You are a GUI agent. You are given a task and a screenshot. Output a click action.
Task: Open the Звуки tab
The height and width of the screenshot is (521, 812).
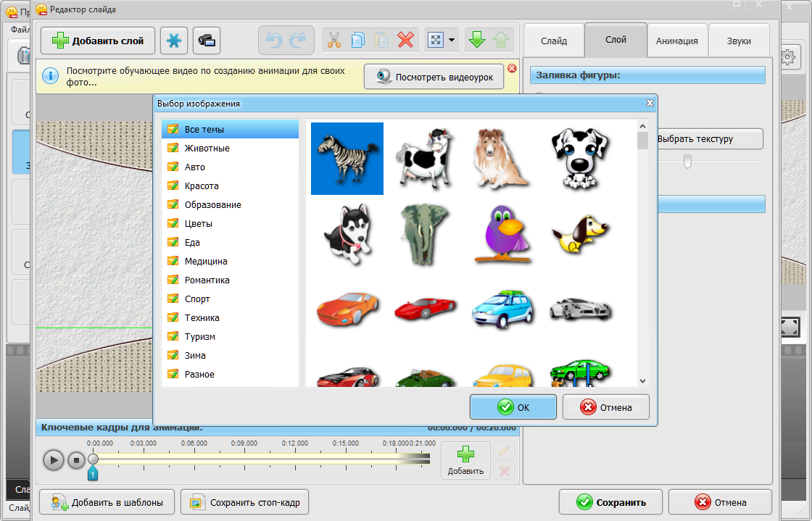pyautogui.click(x=739, y=41)
